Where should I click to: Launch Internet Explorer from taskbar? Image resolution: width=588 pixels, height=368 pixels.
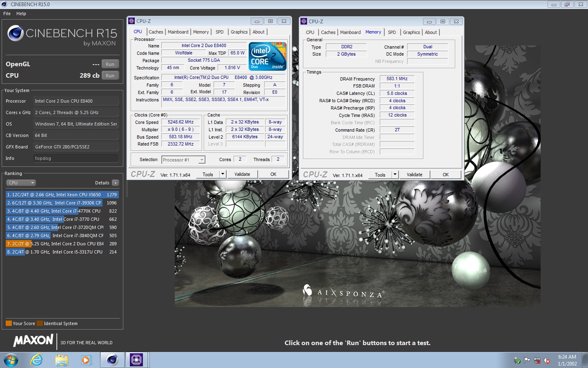point(37,360)
